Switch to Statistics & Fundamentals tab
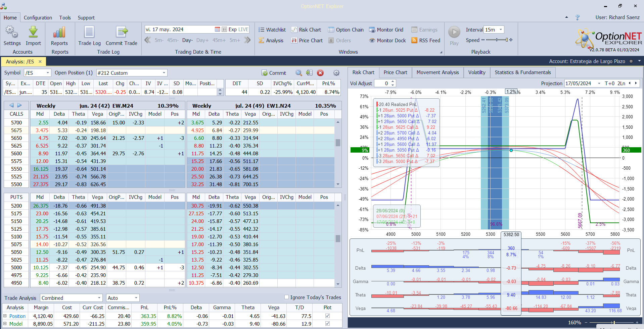The width and height of the screenshot is (644, 329). [x=523, y=72]
